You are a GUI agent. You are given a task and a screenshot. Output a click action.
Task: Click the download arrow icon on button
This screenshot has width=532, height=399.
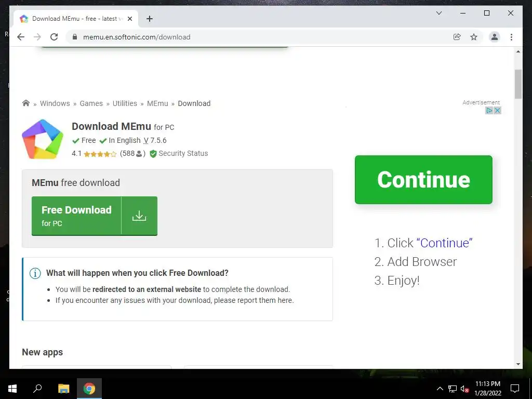pyautogui.click(x=139, y=216)
